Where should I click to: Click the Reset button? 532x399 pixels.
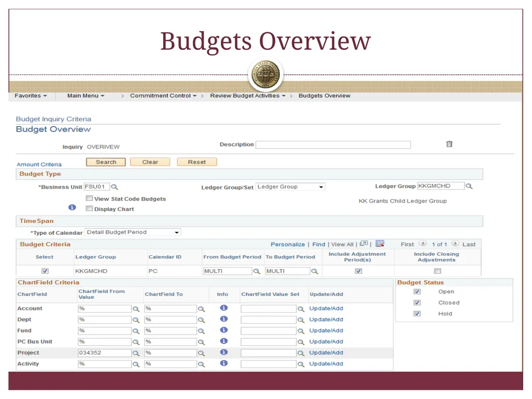tap(197, 162)
